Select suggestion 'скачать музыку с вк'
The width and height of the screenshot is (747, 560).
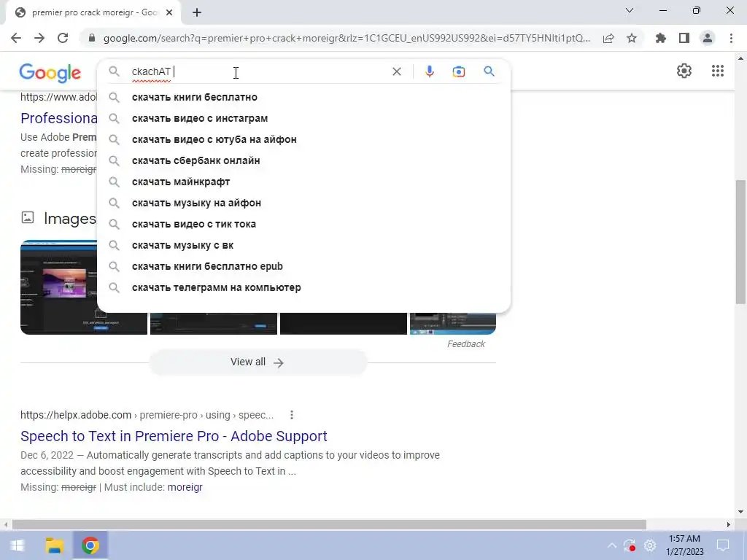pyautogui.click(x=303, y=245)
